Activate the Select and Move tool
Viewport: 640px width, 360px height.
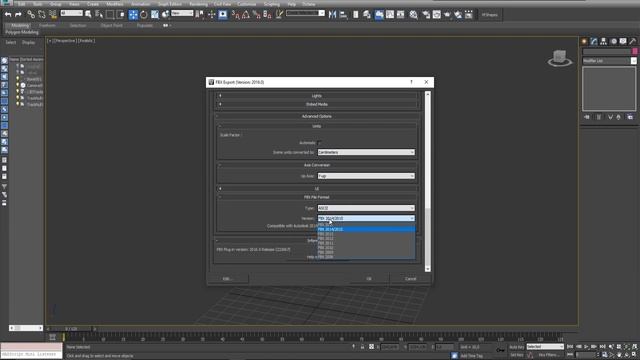(133, 15)
